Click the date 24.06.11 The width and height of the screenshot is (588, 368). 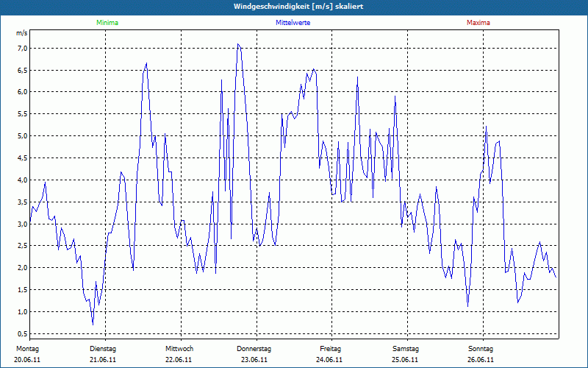(x=329, y=360)
